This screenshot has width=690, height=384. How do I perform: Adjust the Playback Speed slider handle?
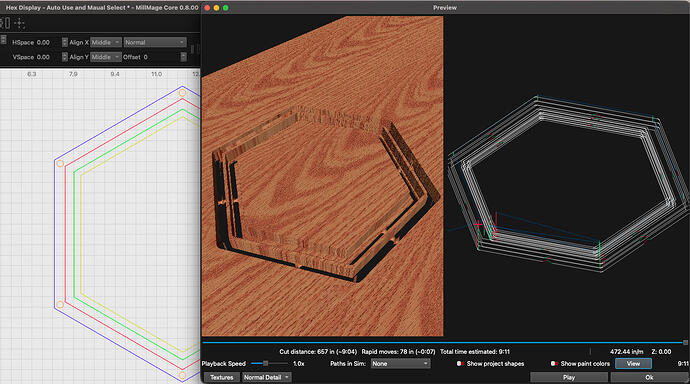pos(265,363)
